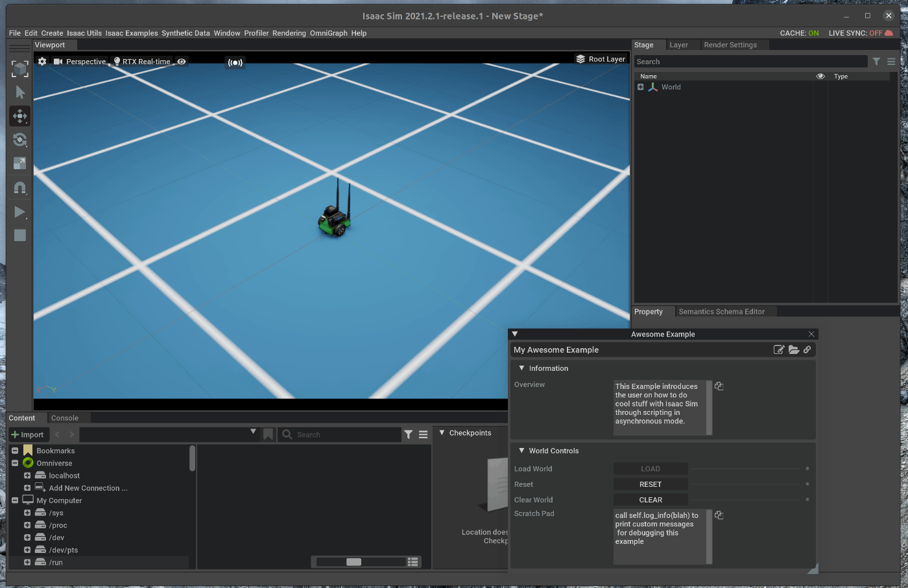This screenshot has height=588, width=908.
Task: Switch to Render Settings tab
Action: pyautogui.click(x=730, y=45)
